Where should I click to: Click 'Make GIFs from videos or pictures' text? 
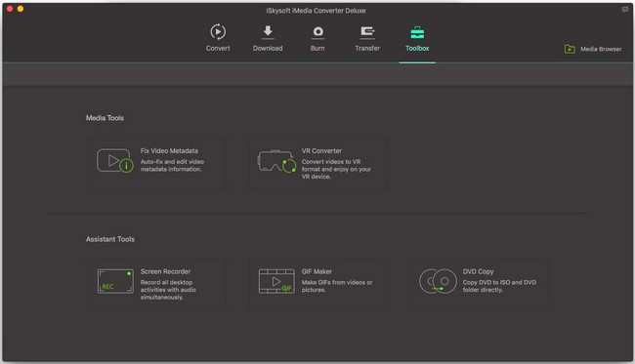[x=337, y=286]
